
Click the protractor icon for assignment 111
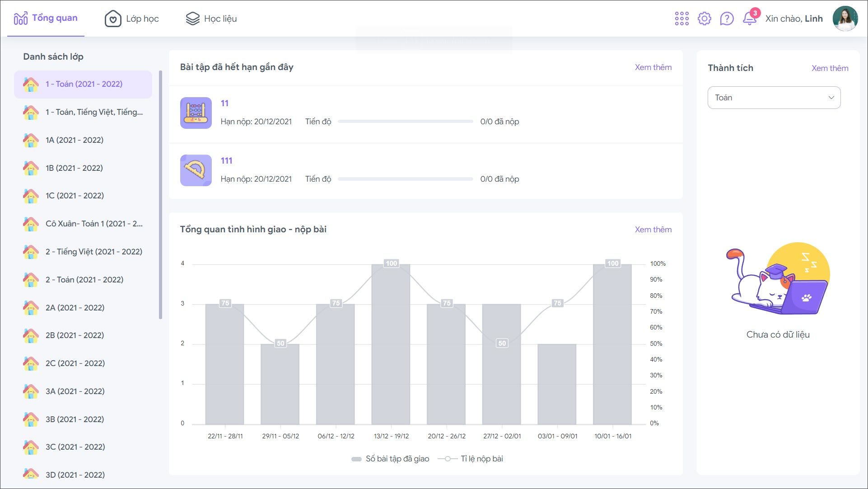tap(196, 170)
